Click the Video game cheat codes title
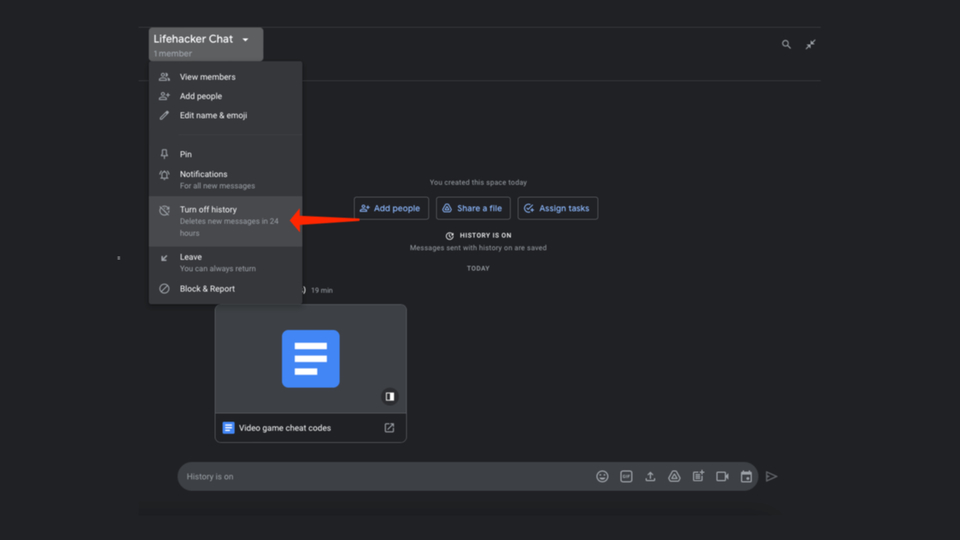The height and width of the screenshot is (540, 960). [285, 428]
